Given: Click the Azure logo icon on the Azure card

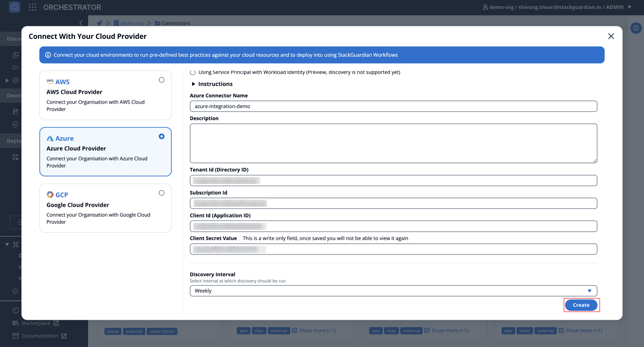Looking at the screenshot, I should (x=49, y=138).
